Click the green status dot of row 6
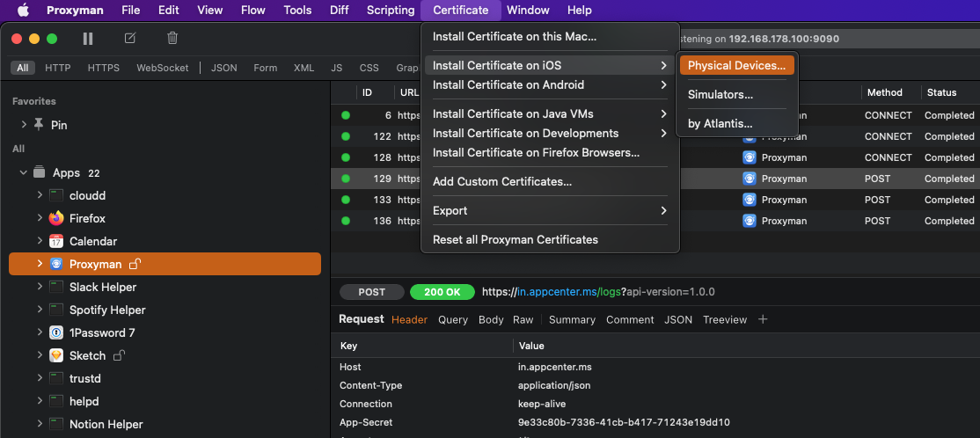The image size is (980, 438). click(346, 115)
